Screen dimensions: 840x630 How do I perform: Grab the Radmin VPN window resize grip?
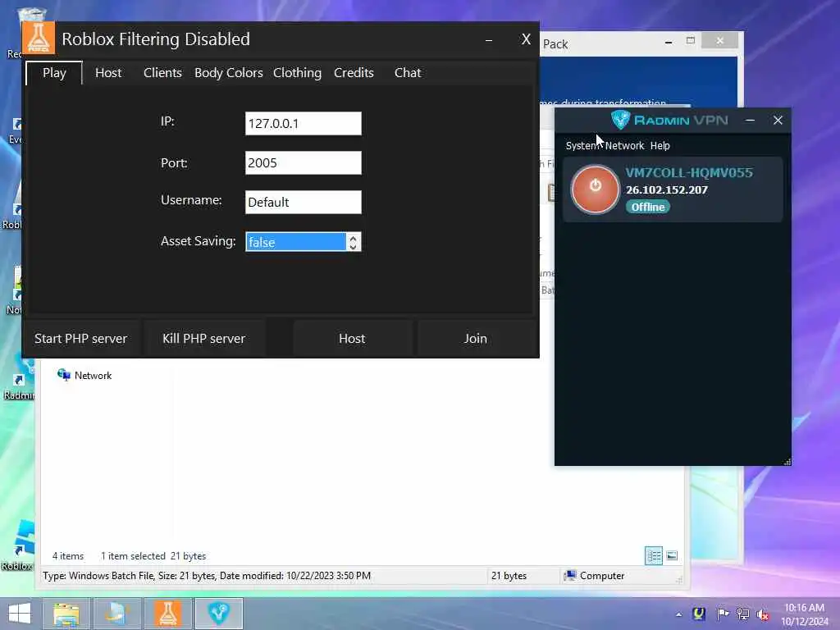pos(787,461)
